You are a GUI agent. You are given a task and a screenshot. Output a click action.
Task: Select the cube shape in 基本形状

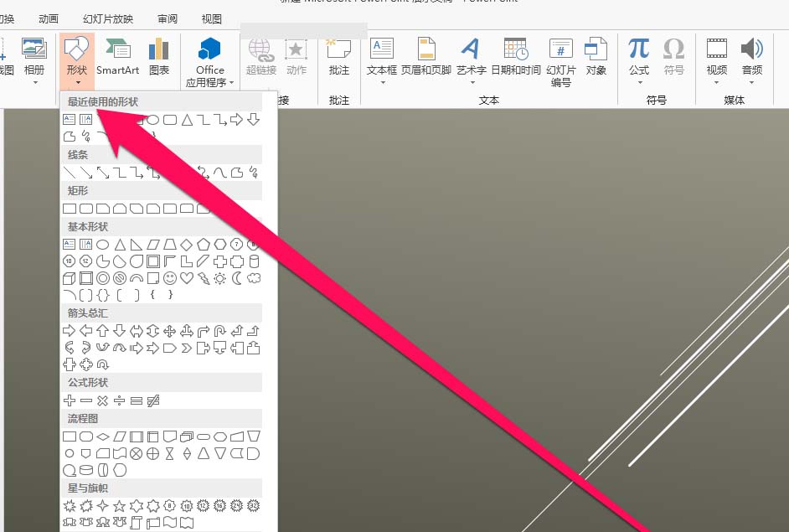[x=69, y=278]
